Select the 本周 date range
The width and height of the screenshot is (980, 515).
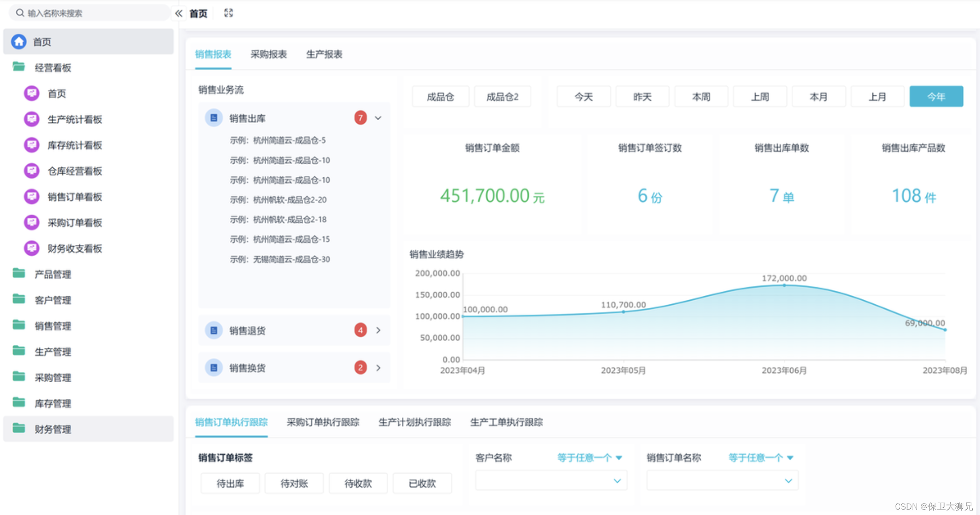[x=701, y=96]
